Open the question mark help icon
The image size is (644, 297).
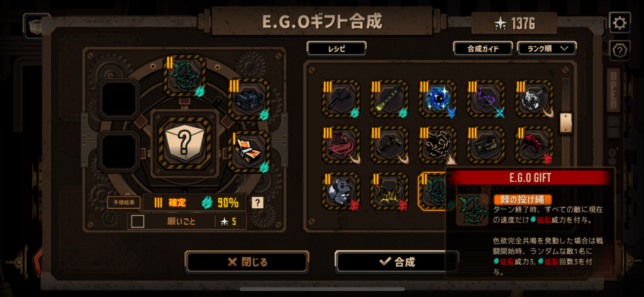619,51
